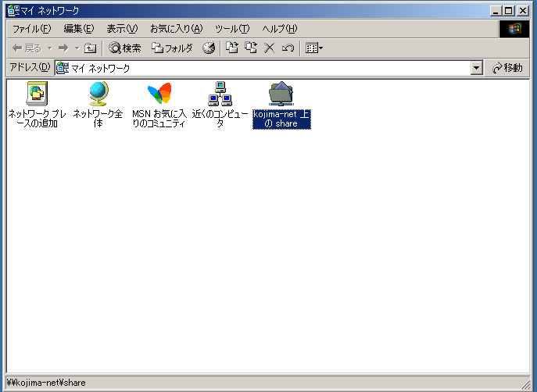Click the Copy To toolbar icon
Image resolution: width=537 pixels, height=392 pixels.
251,48
